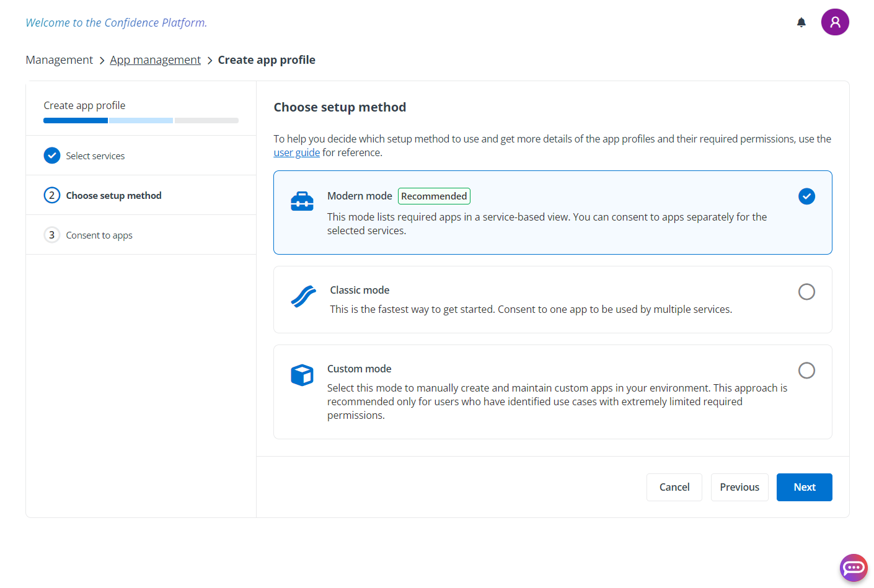Open the user account avatar menu
Viewport: 874px width, 588px height.
pyautogui.click(x=834, y=22)
